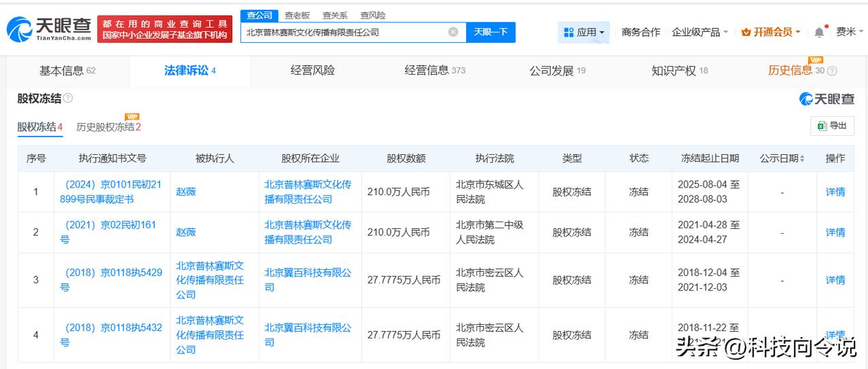Viewport: 868px width, 369px height.
Task: Open the notification bell icon
Action: pos(819,32)
